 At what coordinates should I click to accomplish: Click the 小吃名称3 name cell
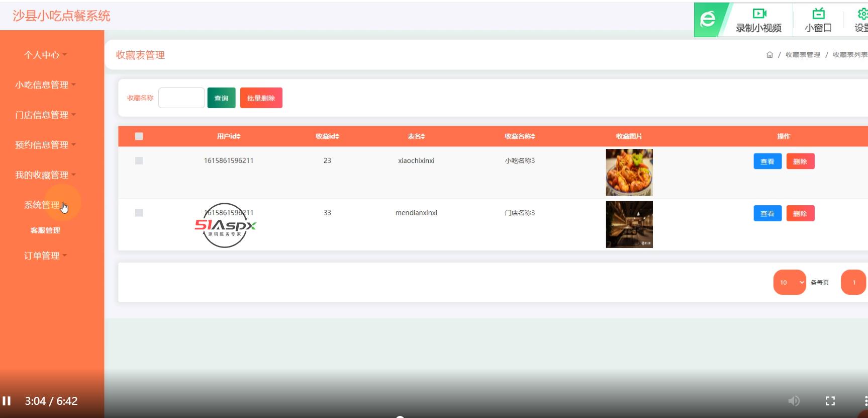point(520,160)
